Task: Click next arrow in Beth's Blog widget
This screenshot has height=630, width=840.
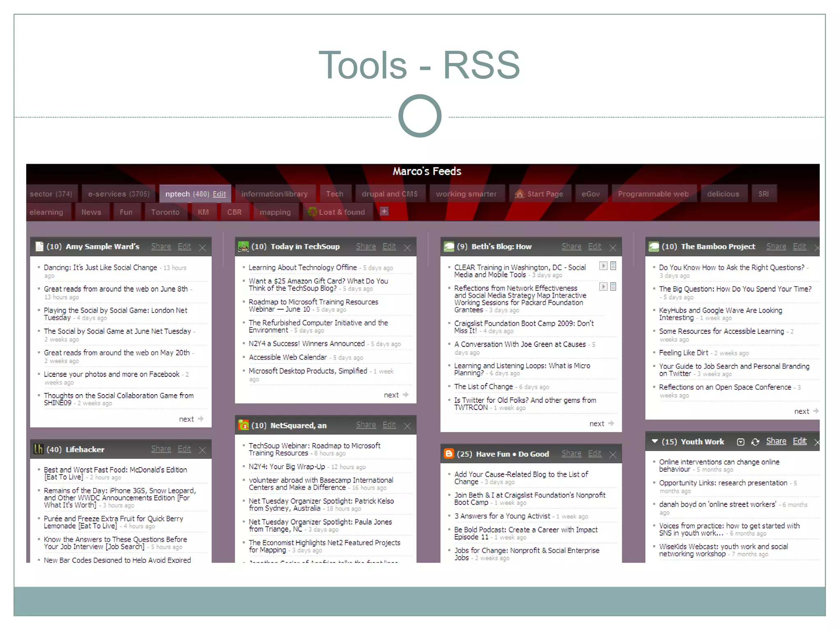Action: coord(611,423)
